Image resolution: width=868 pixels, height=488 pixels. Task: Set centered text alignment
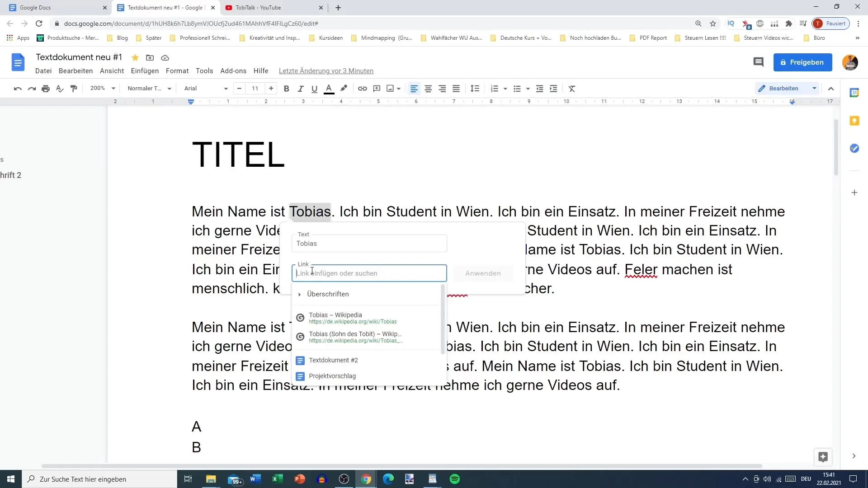428,89
